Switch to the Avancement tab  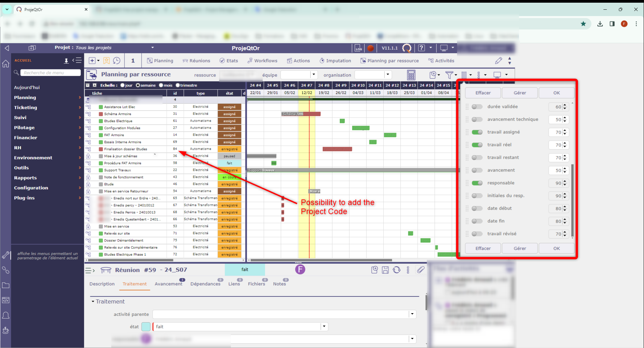[168, 284]
